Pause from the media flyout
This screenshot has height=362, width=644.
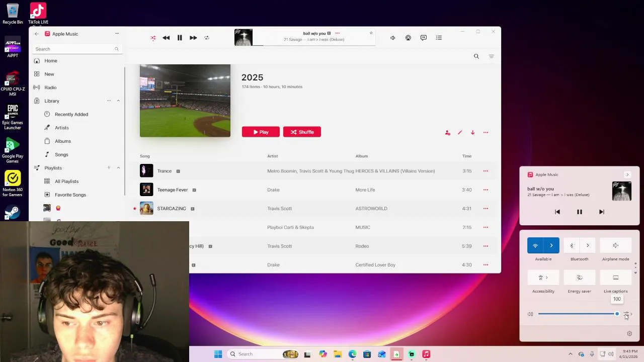tap(580, 212)
